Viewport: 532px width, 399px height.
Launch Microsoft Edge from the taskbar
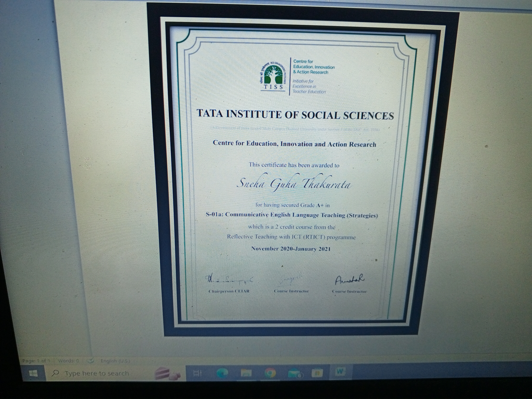pyautogui.click(x=222, y=373)
